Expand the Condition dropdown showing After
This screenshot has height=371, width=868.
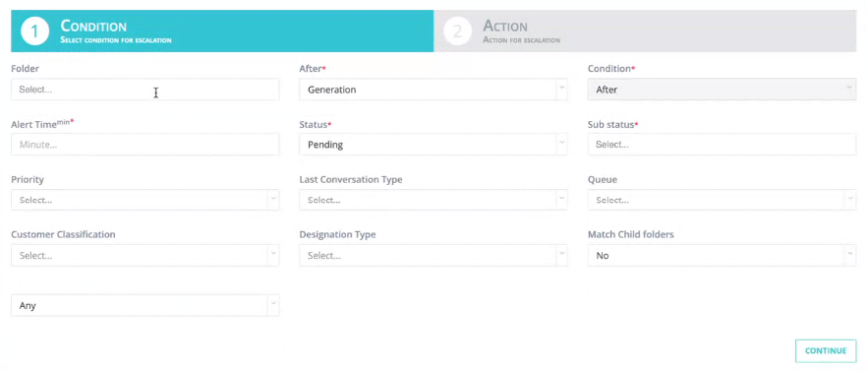point(722,90)
